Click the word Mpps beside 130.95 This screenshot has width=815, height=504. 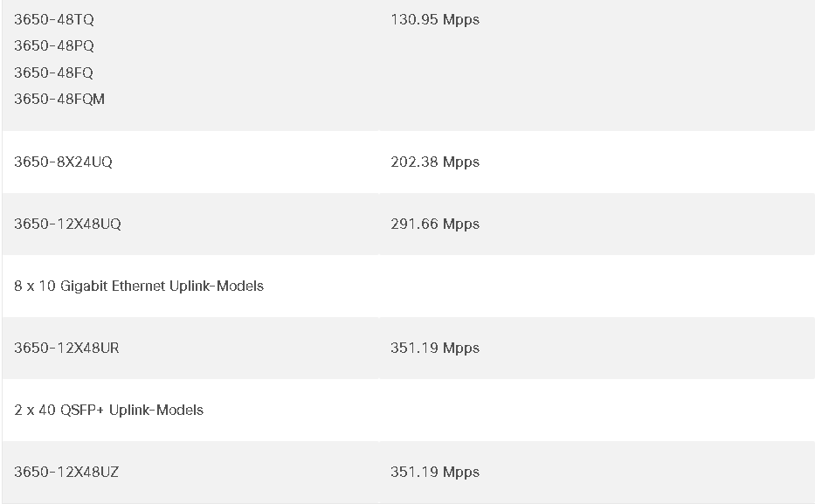tap(461, 20)
